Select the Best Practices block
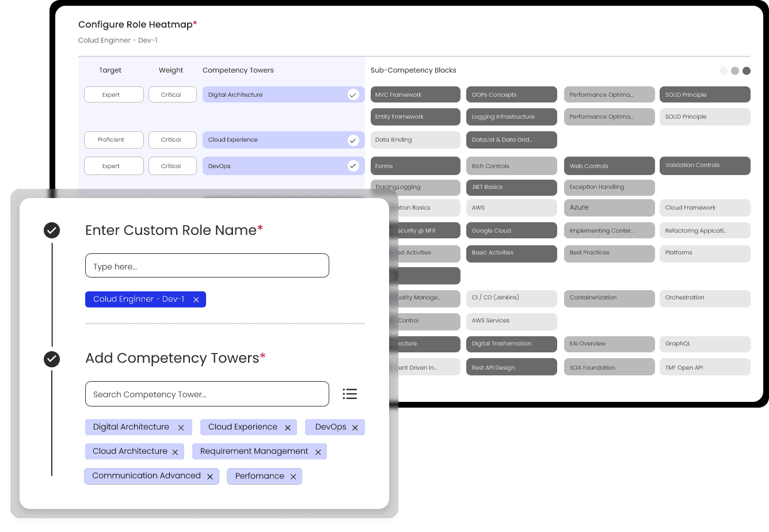Image resolution: width=769 pixels, height=532 pixels. 610,254
